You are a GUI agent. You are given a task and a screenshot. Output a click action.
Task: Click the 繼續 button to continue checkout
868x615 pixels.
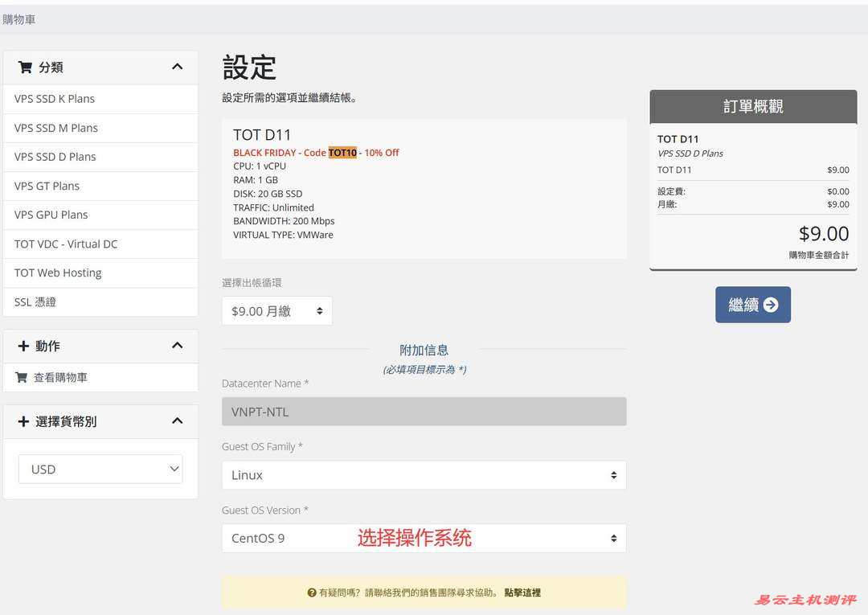pos(752,305)
